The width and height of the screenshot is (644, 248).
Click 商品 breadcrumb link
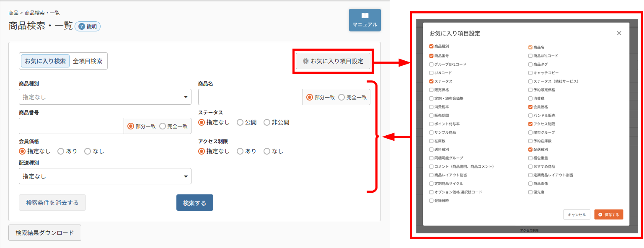13,13
